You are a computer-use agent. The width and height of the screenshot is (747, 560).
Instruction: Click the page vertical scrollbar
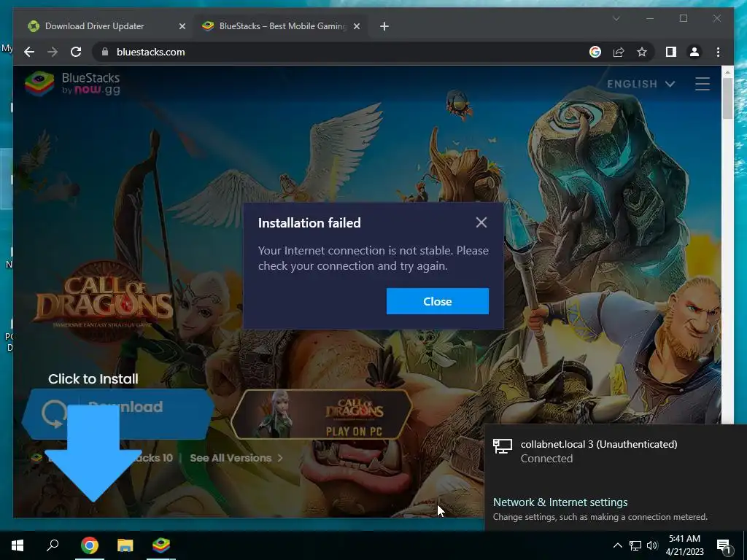coord(727,99)
